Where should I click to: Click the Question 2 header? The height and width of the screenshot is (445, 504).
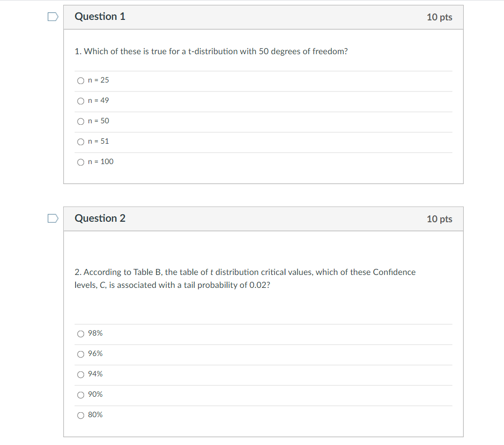(100, 218)
